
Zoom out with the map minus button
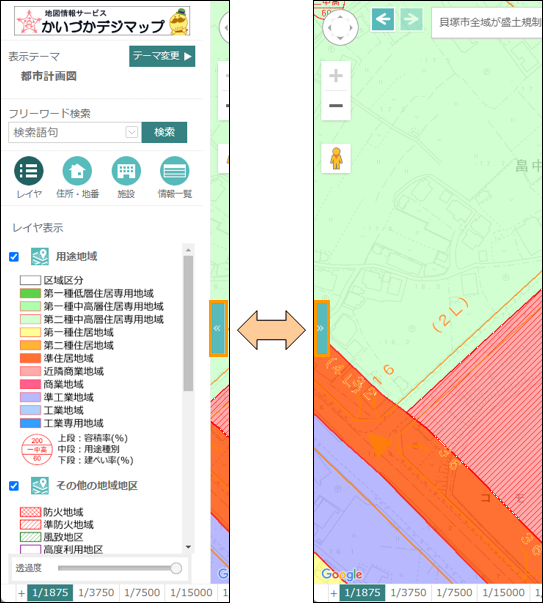(x=336, y=105)
